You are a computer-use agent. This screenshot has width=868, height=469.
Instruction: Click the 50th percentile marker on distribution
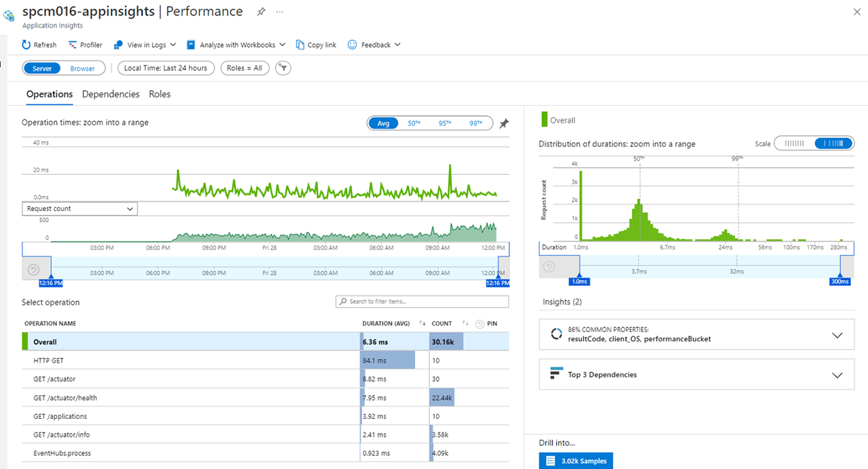point(639,158)
